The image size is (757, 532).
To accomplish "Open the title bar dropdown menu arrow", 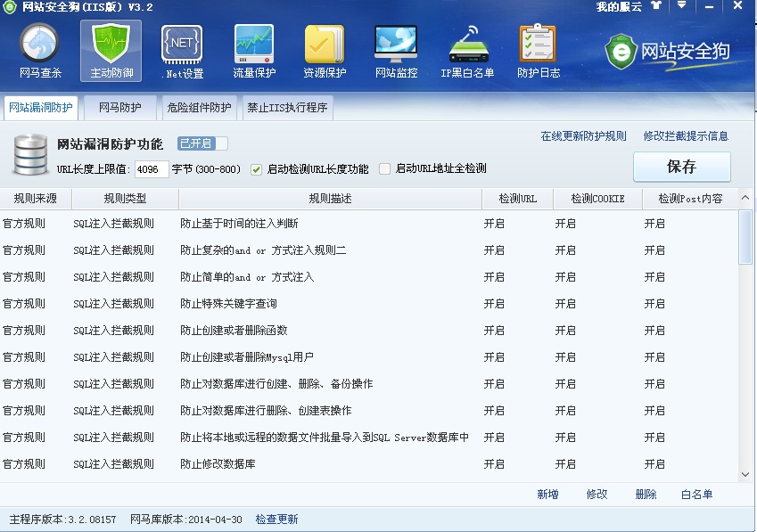I will pos(681,5).
